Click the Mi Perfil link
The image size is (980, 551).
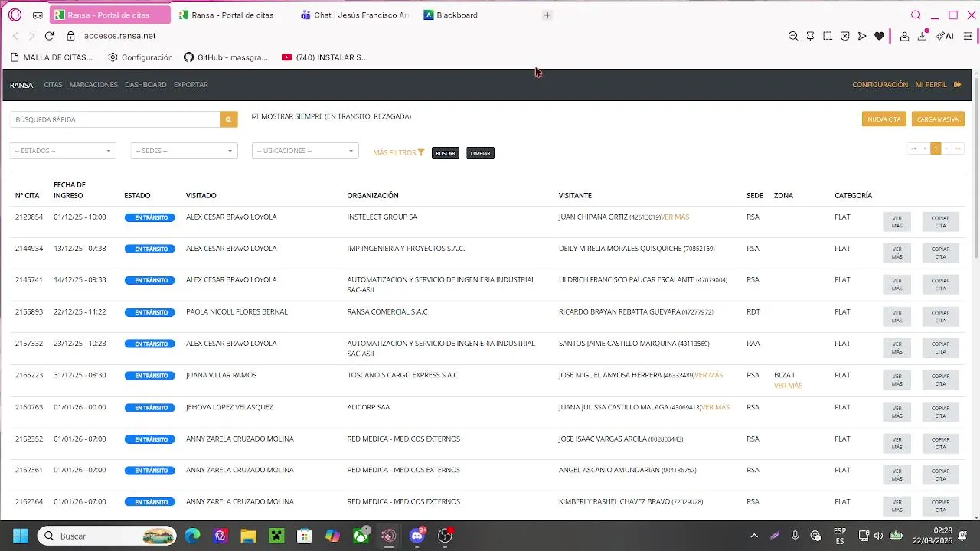point(931,85)
